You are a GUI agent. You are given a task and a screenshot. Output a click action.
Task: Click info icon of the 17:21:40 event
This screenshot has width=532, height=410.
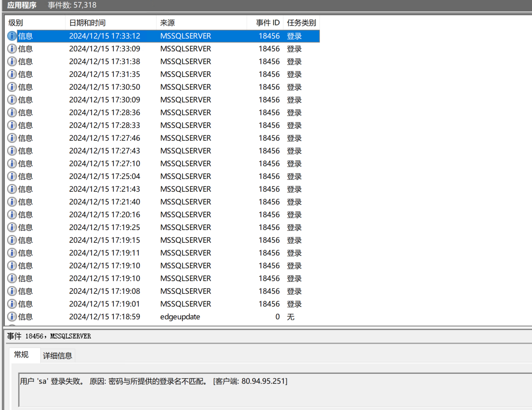12,202
